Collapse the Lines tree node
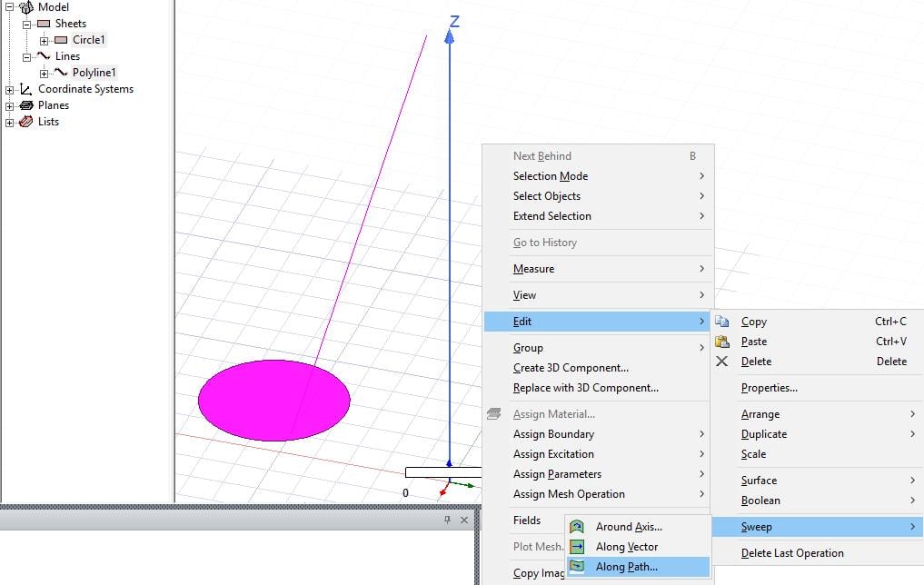Viewport: 924px width, 585px height. 26,58
